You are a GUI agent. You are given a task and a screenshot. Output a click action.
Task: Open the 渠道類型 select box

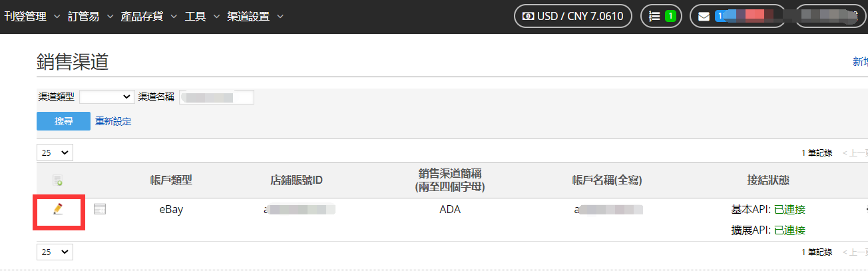coord(107,97)
